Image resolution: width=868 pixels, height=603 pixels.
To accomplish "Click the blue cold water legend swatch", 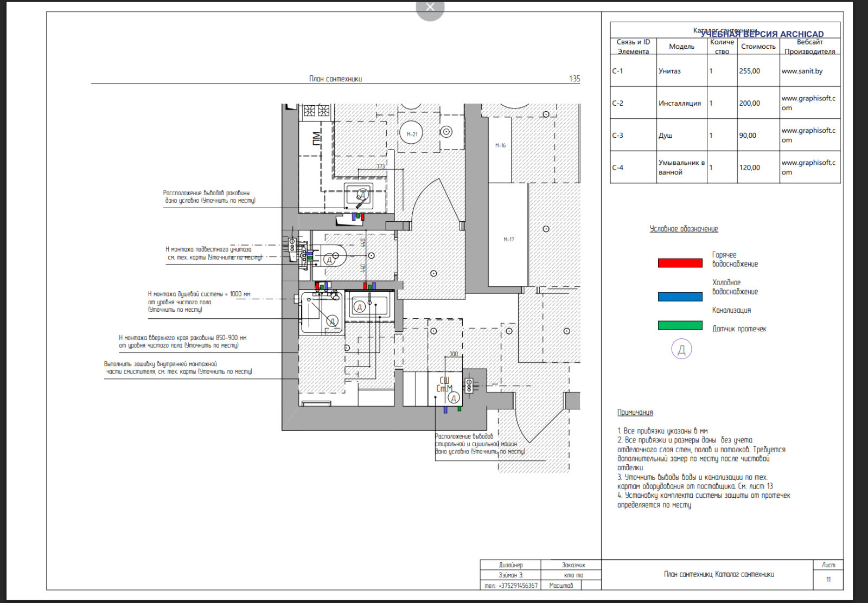I will click(680, 297).
